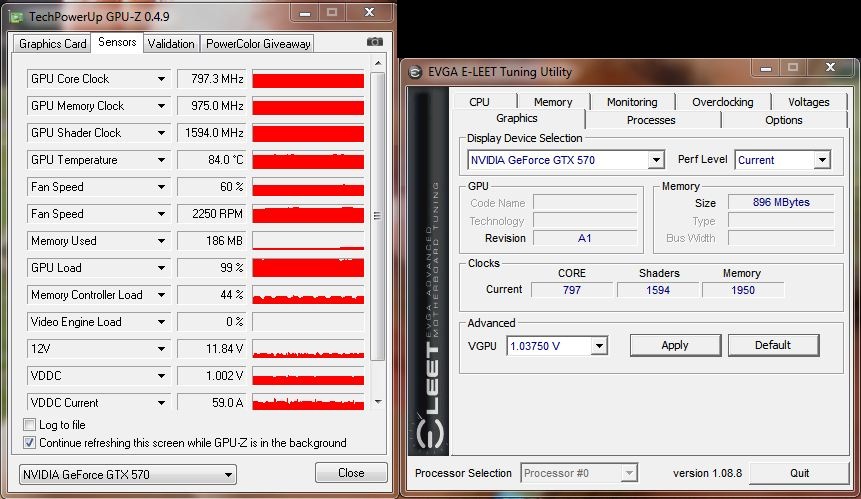
Task: Click the Shaders clock field showing 1594
Action: 658,290
